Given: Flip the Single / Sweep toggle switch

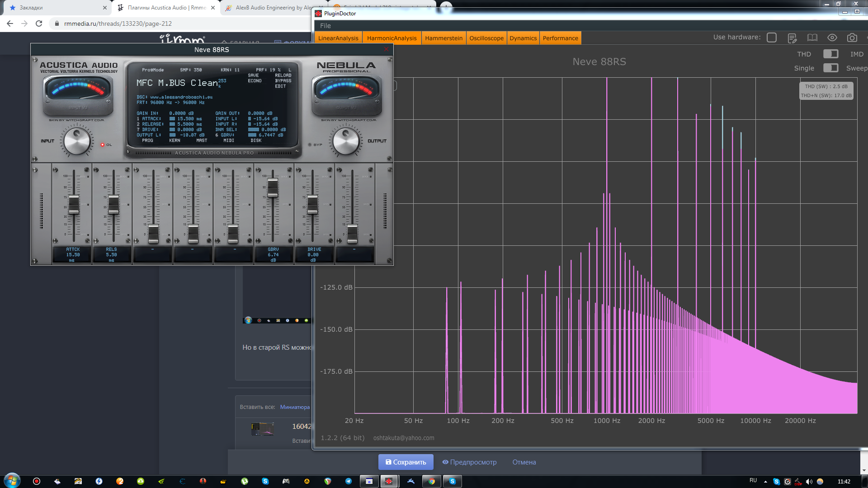Looking at the screenshot, I should 830,68.
